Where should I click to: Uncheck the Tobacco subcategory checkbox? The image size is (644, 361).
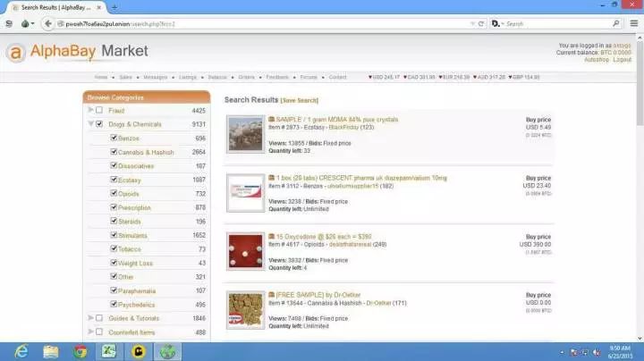pos(113,249)
